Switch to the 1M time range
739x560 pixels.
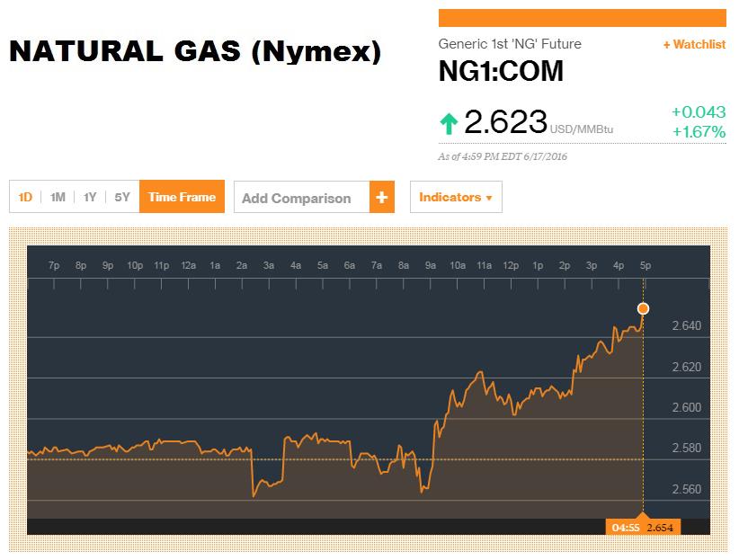point(58,197)
